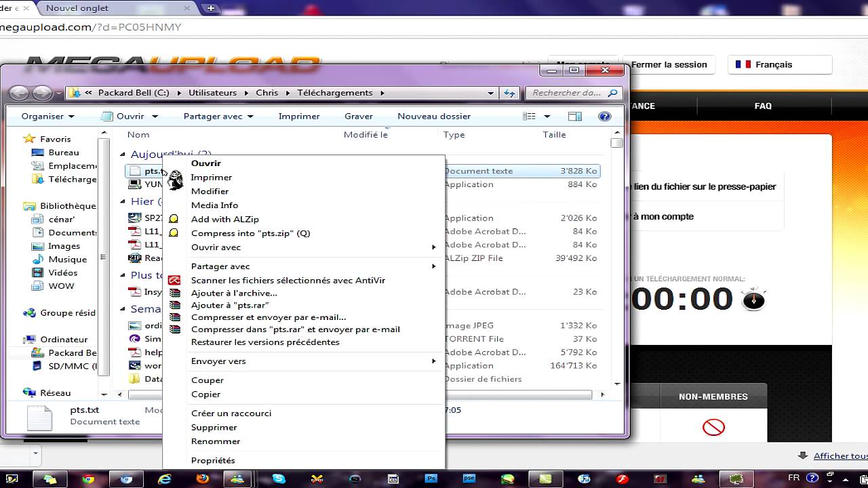Click the Explorer help question mark icon
Image resolution: width=868 pixels, height=488 pixels.
coord(605,117)
